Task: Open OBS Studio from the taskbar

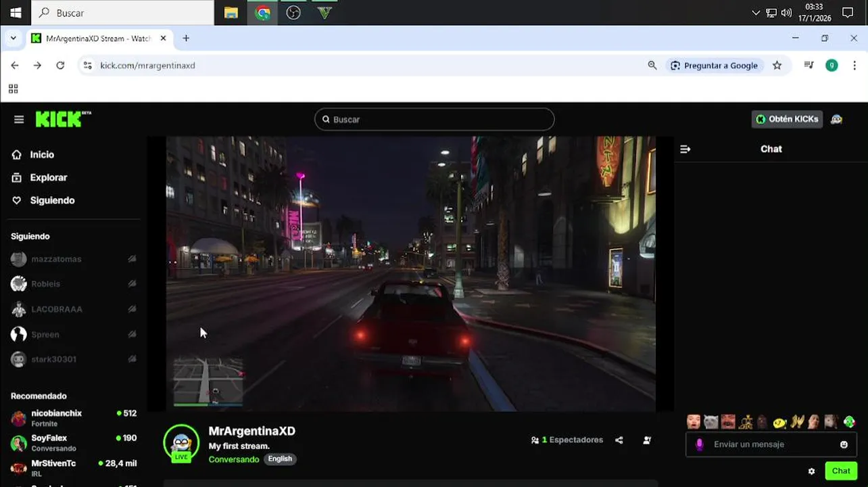Action: point(293,13)
